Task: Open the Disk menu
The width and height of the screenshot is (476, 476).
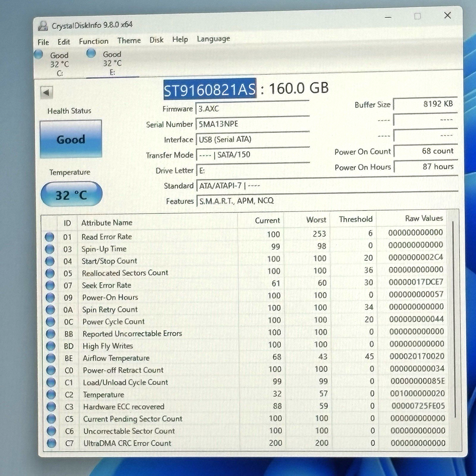Action: (156, 40)
